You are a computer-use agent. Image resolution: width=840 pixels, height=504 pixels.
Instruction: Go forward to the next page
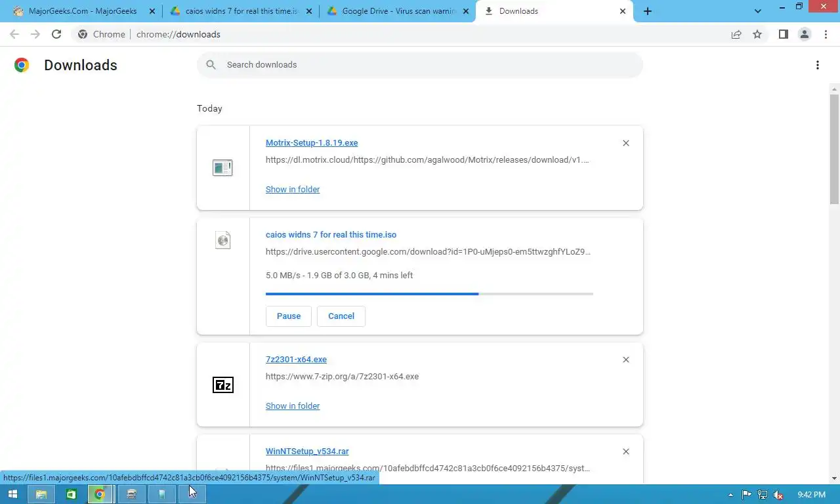click(35, 34)
